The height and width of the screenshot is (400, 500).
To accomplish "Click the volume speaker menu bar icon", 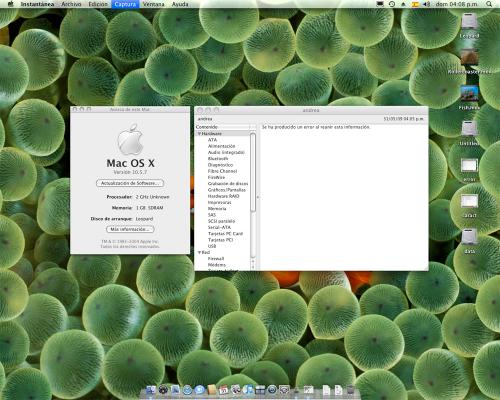I will click(x=426, y=4).
